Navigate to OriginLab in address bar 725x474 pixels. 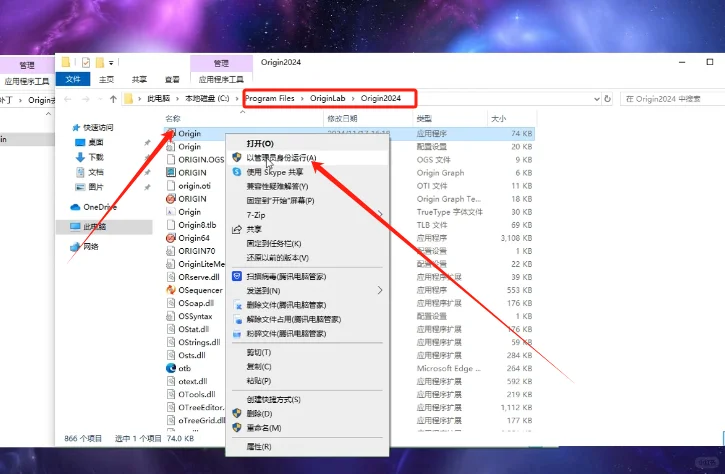coord(327,98)
